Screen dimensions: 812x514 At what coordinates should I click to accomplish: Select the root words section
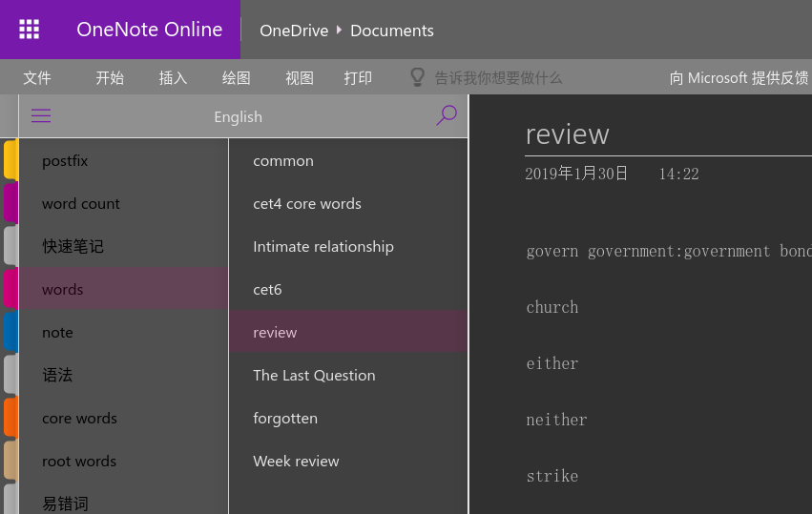tap(123, 461)
